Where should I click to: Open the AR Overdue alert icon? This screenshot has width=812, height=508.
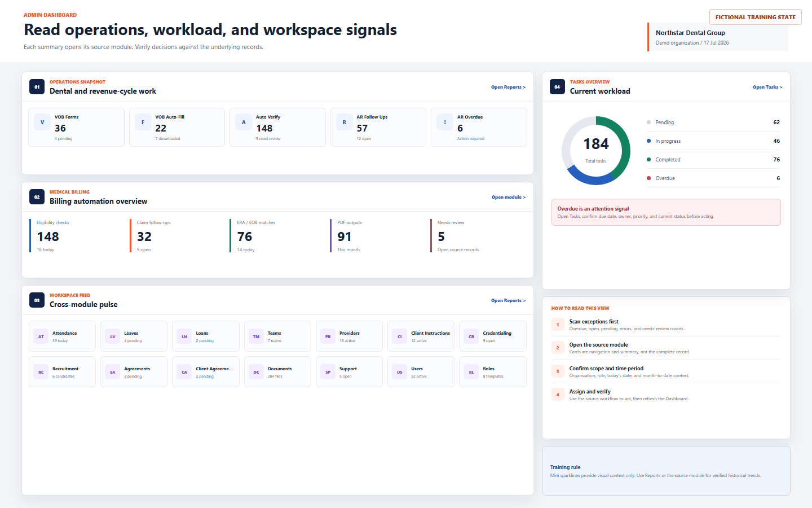click(445, 122)
